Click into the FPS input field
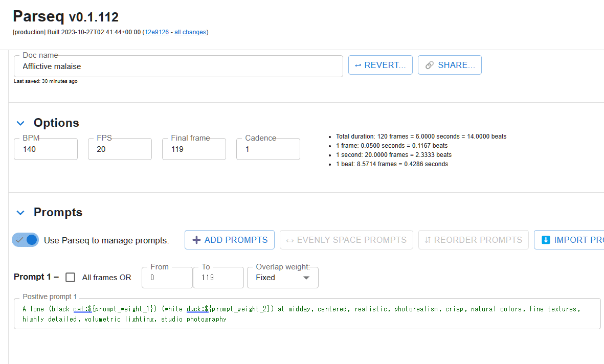This screenshot has width=604, height=364. tap(120, 149)
